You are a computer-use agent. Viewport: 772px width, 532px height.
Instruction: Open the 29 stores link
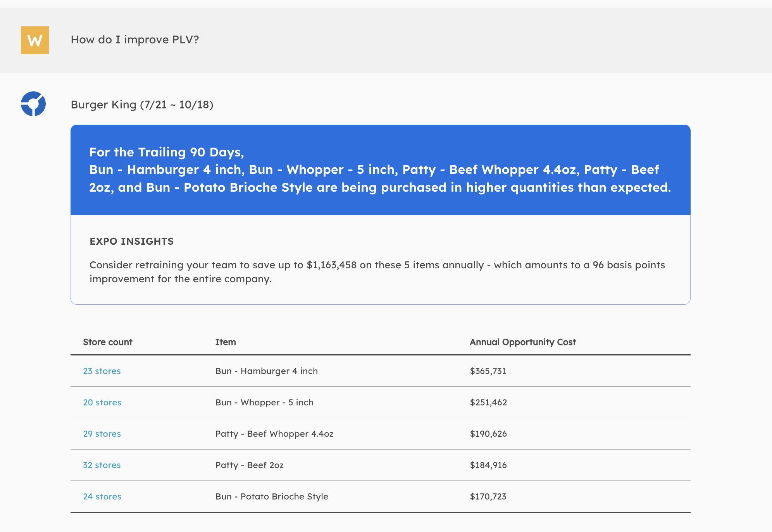[x=102, y=434]
